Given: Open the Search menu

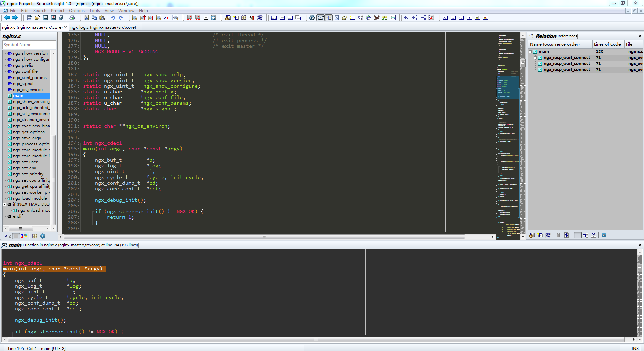Looking at the screenshot, I should point(40,11).
